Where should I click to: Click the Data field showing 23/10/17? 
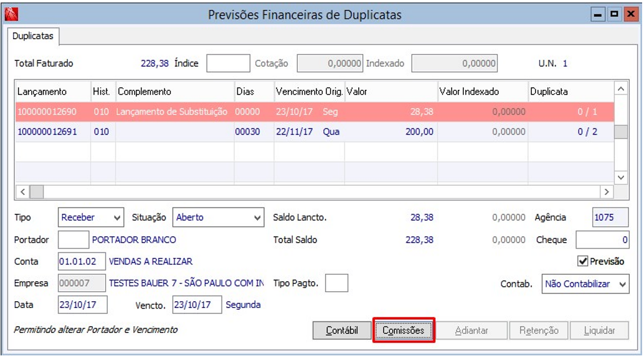83,305
